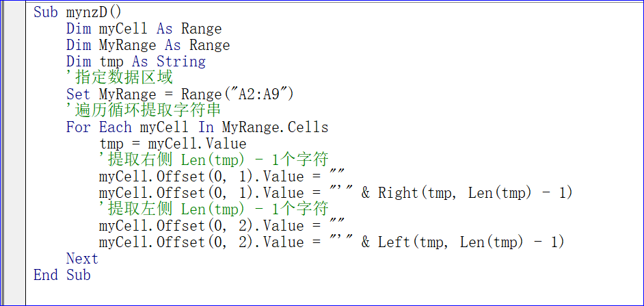The height and width of the screenshot is (306, 644).
Task: Click the "tmp = myCell.Value" assignment line
Action: click(x=172, y=144)
